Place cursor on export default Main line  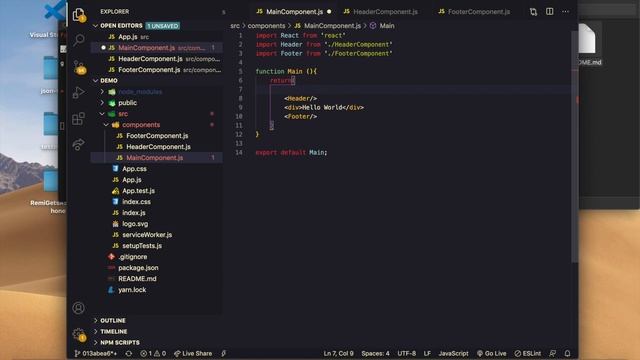pos(291,153)
